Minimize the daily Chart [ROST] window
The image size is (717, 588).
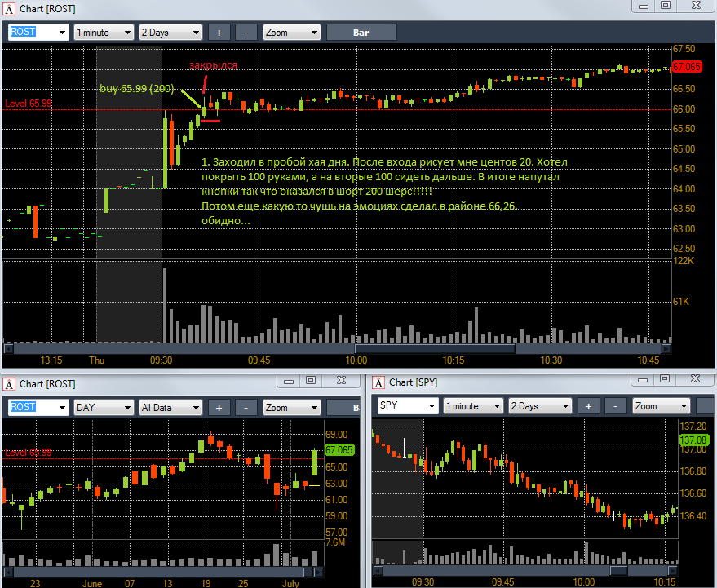click(x=289, y=381)
